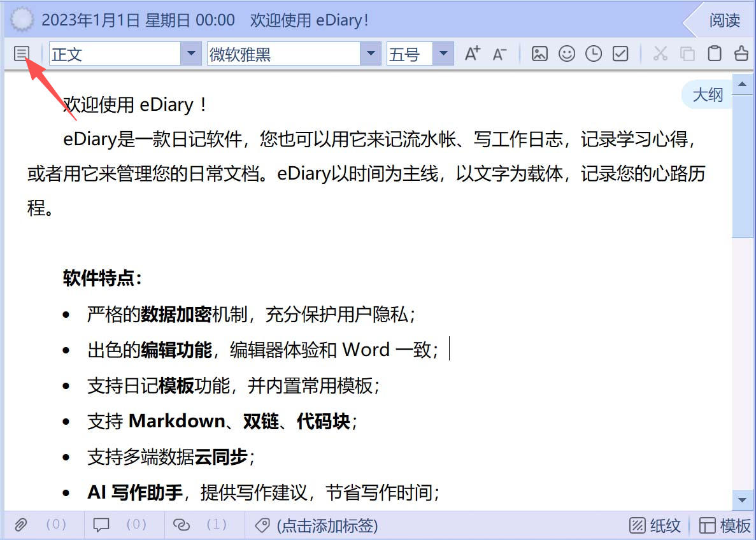
Task: Cut selection with the scissors icon
Action: (660, 53)
